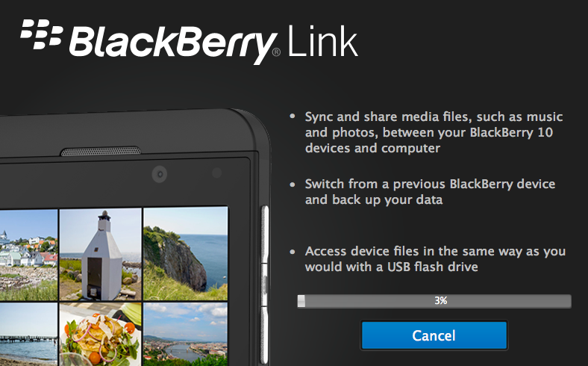Viewport: 588px width, 366px height.
Task: Select the white lighthouse photo thumbnail
Action: [101, 254]
